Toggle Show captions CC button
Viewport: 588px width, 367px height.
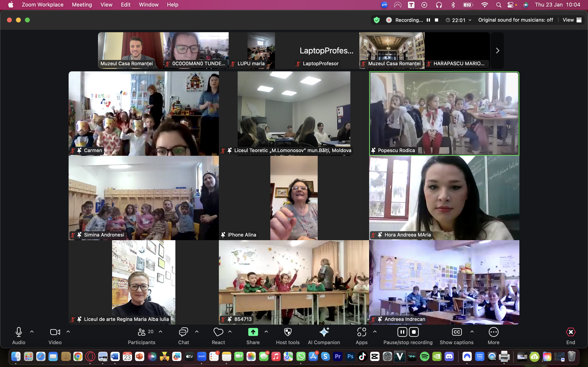(x=457, y=332)
